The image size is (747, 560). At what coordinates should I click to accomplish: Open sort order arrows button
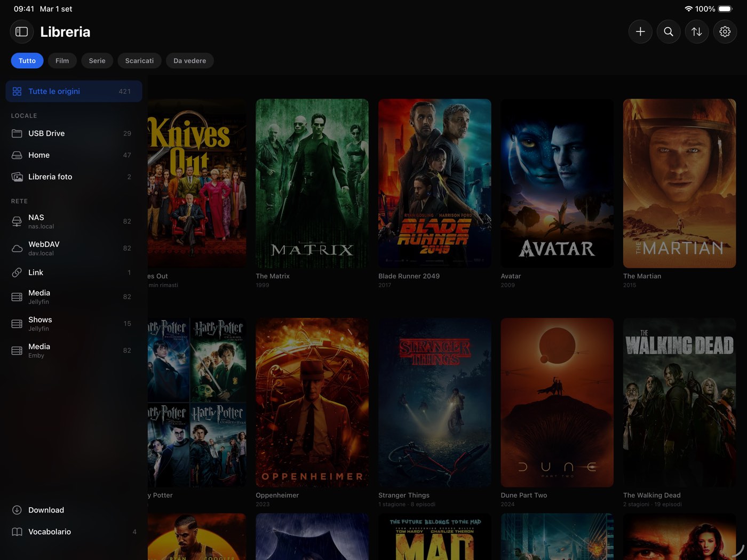tap(697, 31)
